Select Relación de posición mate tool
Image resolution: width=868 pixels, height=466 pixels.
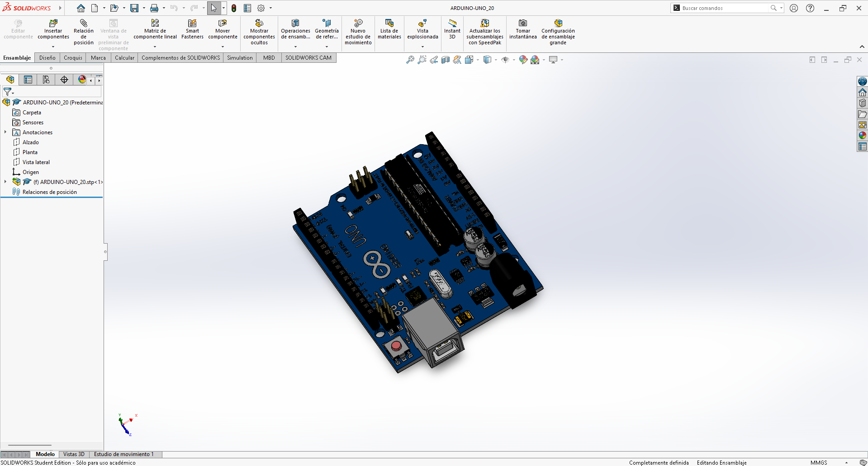84,32
